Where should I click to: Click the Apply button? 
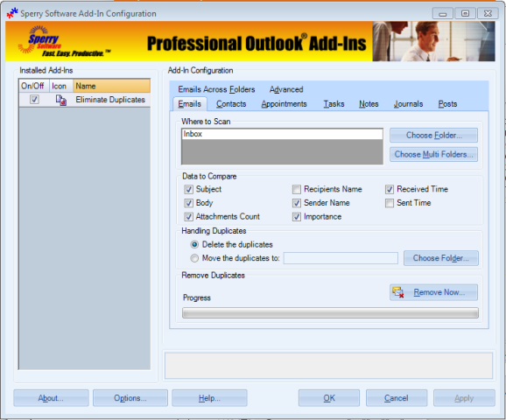point(464,398)
